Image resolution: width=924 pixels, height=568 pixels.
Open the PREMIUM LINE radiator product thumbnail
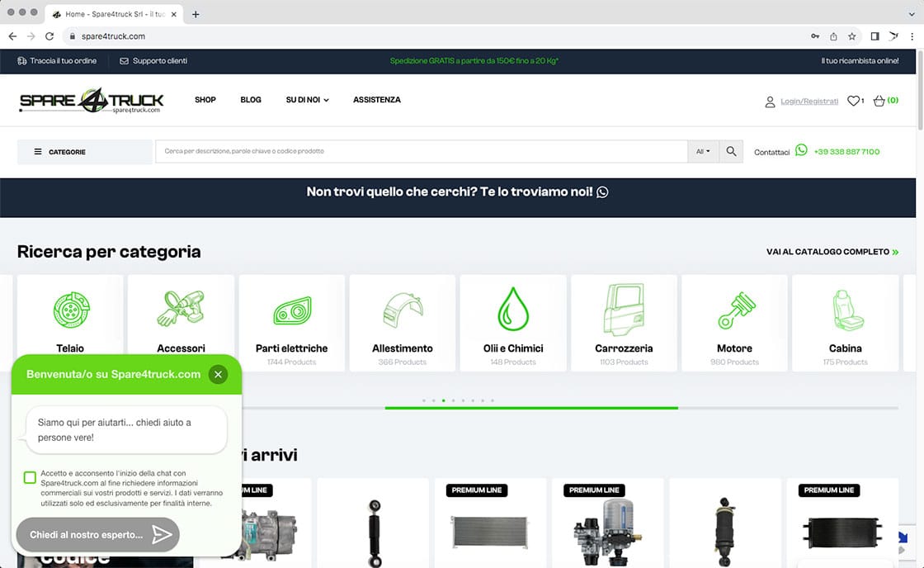coord(490,531)
